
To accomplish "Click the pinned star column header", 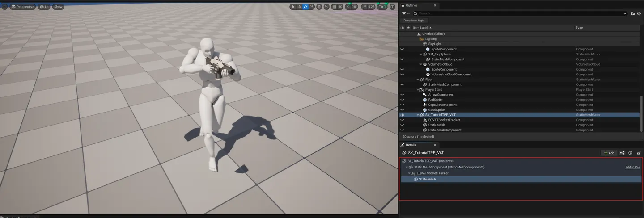I will (x=408, y=28).
